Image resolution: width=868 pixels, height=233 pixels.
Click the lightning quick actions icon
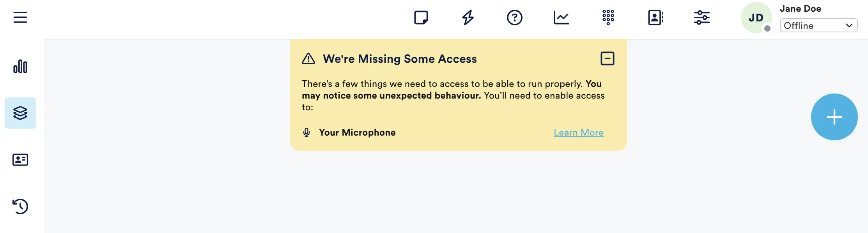(x=468, y=18)
